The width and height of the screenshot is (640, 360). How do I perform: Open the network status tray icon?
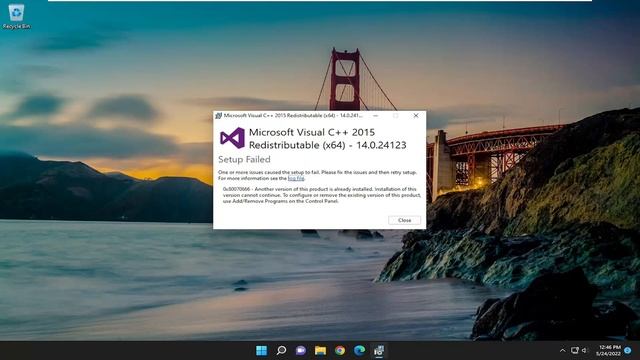tap(575, 350)
